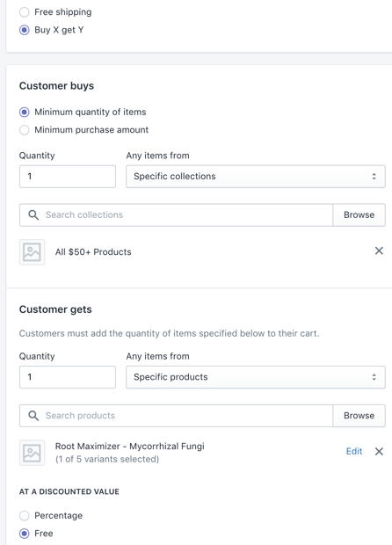Click the search collections magnifier icon
Image resolution: width=392 pixels, height=545 pixels.
(33, 214)
